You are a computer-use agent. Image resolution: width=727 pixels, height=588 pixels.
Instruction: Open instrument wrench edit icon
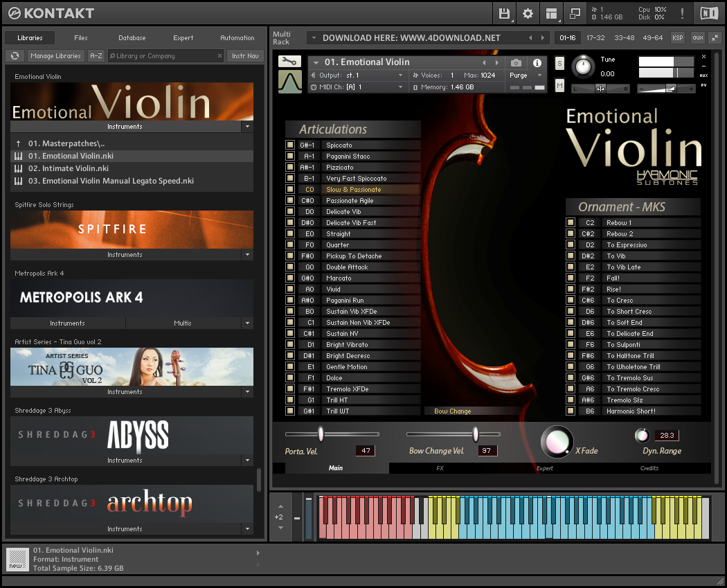(x=290, y=61)
